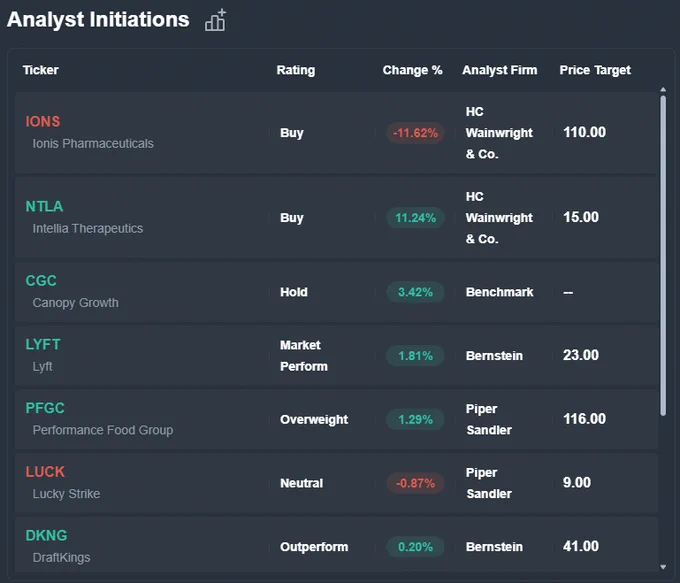Image resolution: width=680 pixels, height=583 pixels.
Task: Open the PFGC ticker link
Action: [45, 408]
